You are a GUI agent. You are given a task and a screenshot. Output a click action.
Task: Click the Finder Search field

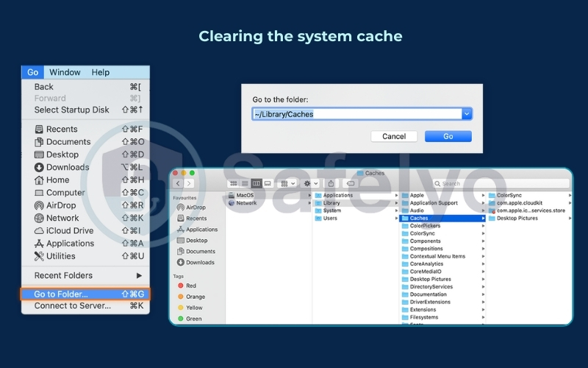coord(501,183)
